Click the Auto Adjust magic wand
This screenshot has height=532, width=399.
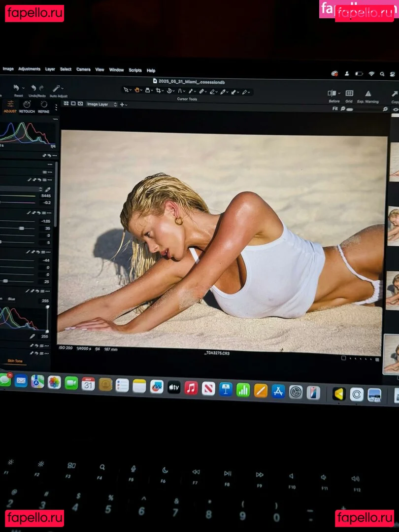coord(57,88)
